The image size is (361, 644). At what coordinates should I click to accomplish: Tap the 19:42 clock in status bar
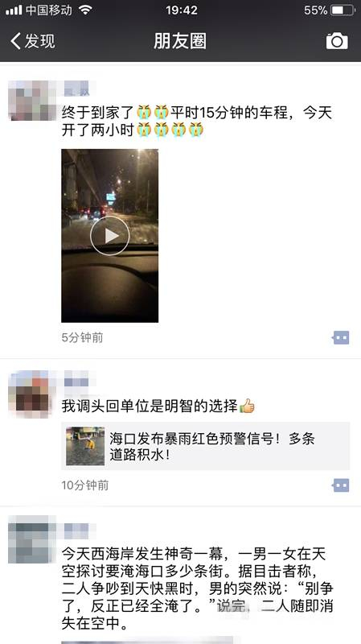pos(180,10)
